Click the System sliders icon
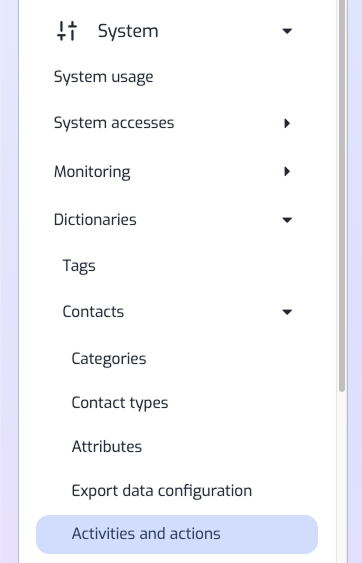The height and width of the screenshot is (563, 362). 67,31
